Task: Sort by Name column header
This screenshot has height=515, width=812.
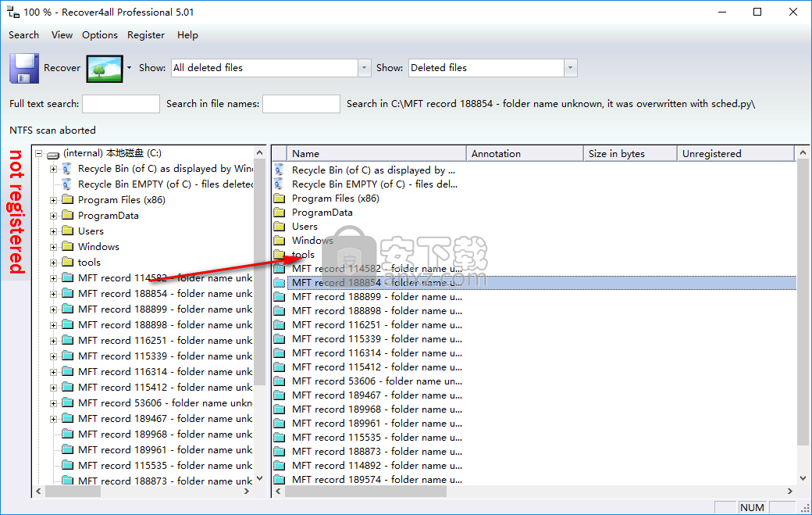Action: pyautogui.click(x=376, y=153)
